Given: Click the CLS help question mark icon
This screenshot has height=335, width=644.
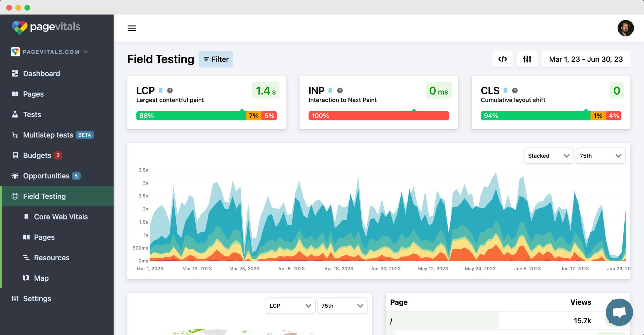Looking at the screenshot, I should click(515, 91).
